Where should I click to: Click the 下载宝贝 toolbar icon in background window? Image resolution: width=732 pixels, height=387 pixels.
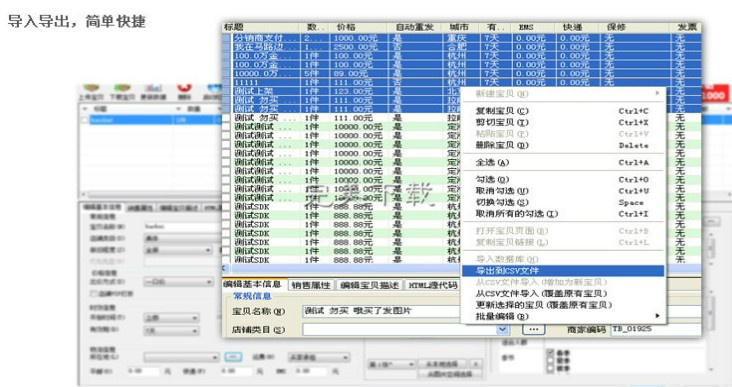pyautogui.click(x=122, y=91)
